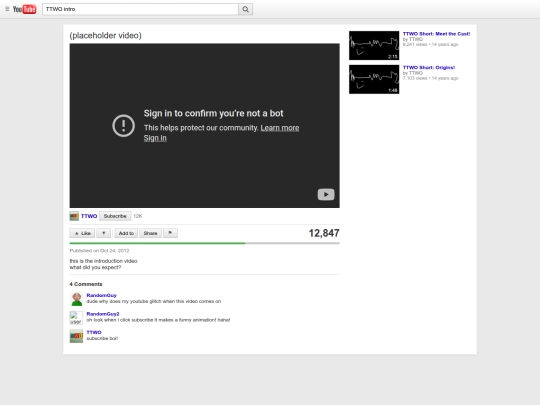Open the Add to playlist menu
Viewport: 540px width, 405px height.
tap(126, 233)
